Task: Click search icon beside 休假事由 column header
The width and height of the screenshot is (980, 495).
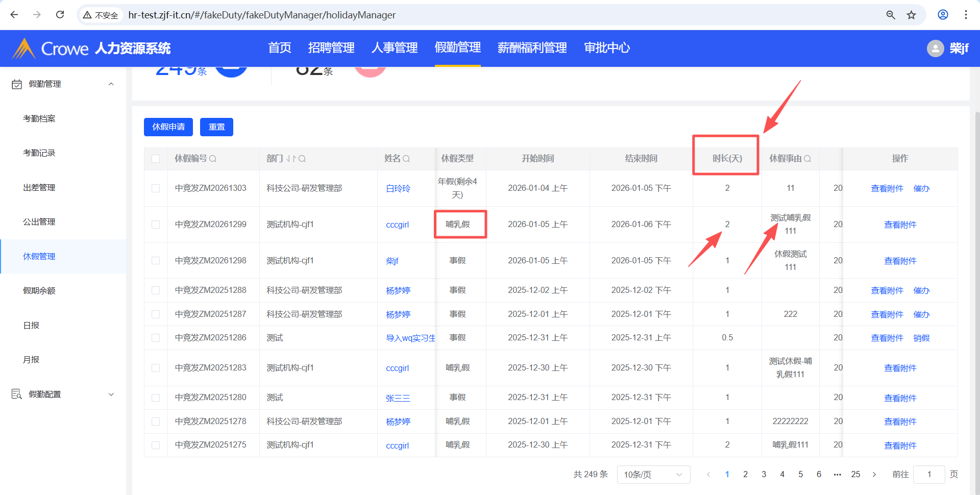Action: [x=807, y=159]
